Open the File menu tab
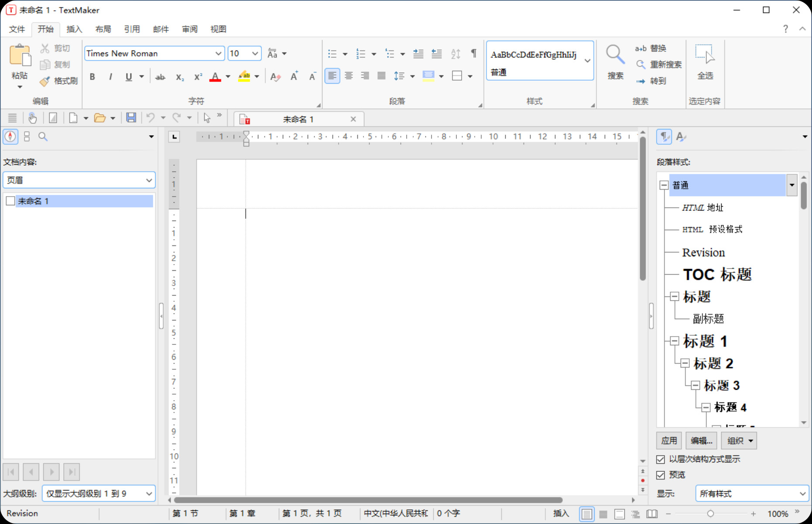Screen dimensions: 812x524 (x=17, y=29)
